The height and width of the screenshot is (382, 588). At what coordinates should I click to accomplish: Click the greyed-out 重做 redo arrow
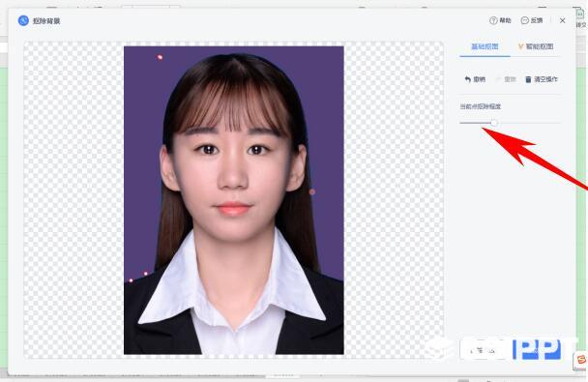tap(498, 79)
